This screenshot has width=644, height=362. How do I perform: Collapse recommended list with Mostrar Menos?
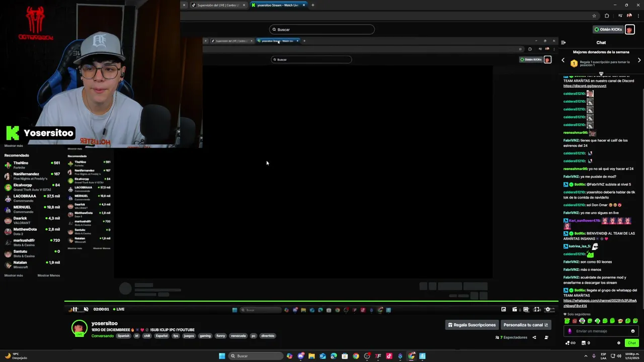pos(49,276)
